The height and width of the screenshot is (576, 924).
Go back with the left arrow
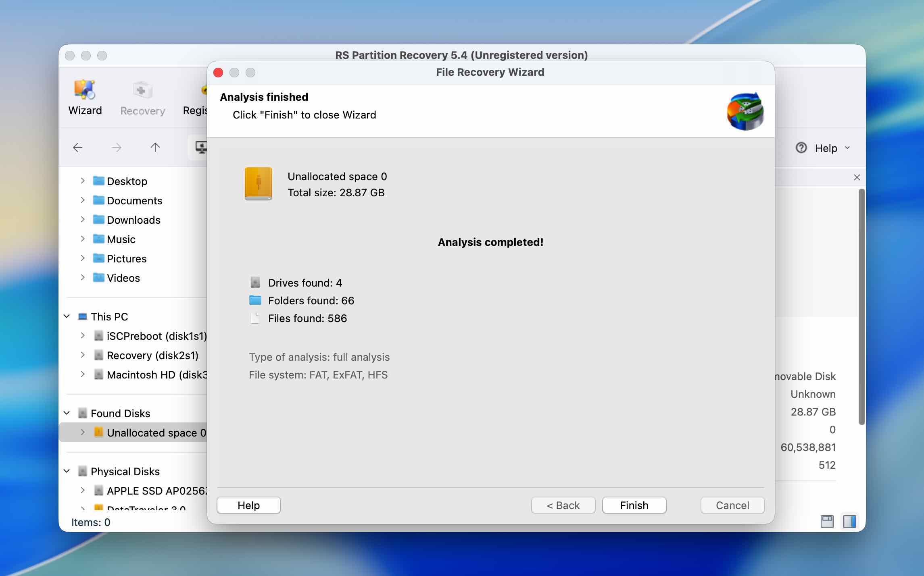click(77, 148)
